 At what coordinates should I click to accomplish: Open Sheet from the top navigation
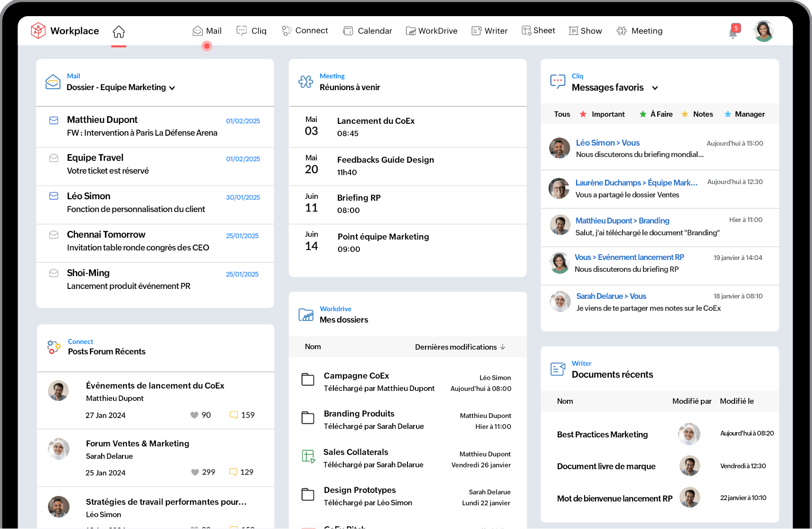[538, 31]
